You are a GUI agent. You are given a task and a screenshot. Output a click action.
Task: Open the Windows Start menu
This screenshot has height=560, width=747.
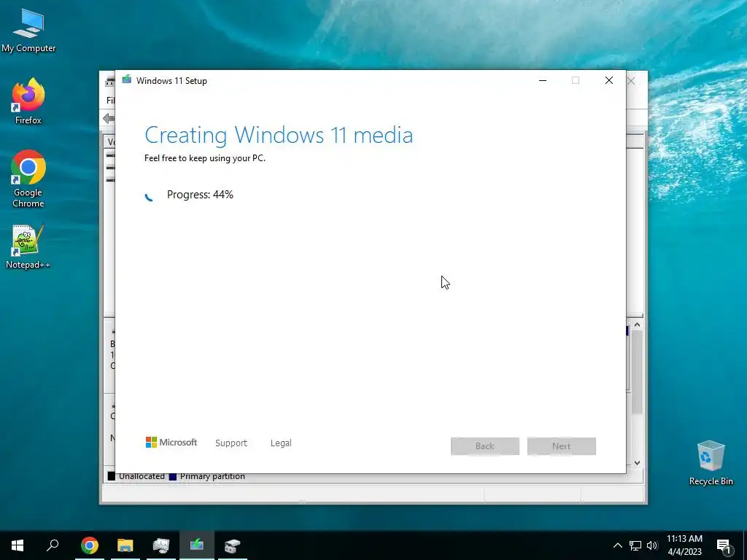click(18, 545)
